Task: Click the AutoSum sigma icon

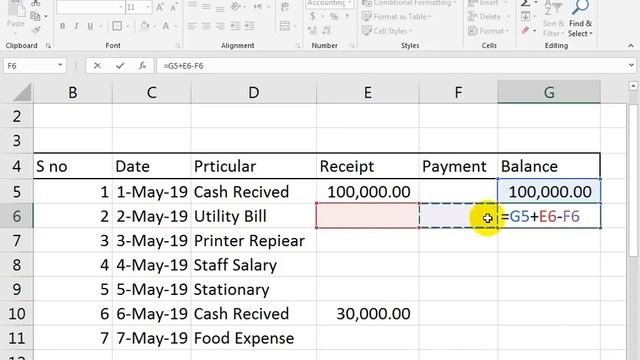Action: (x=526, y=4)
